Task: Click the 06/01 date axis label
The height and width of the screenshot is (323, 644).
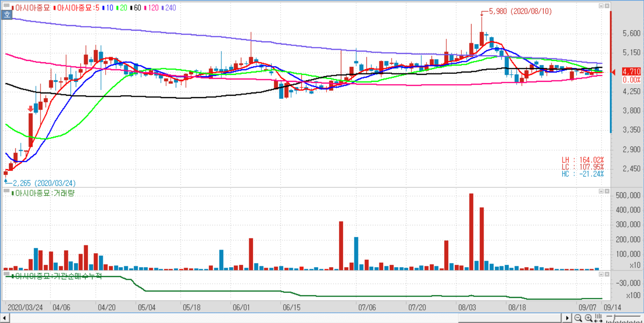Action: tap(241, 308)
